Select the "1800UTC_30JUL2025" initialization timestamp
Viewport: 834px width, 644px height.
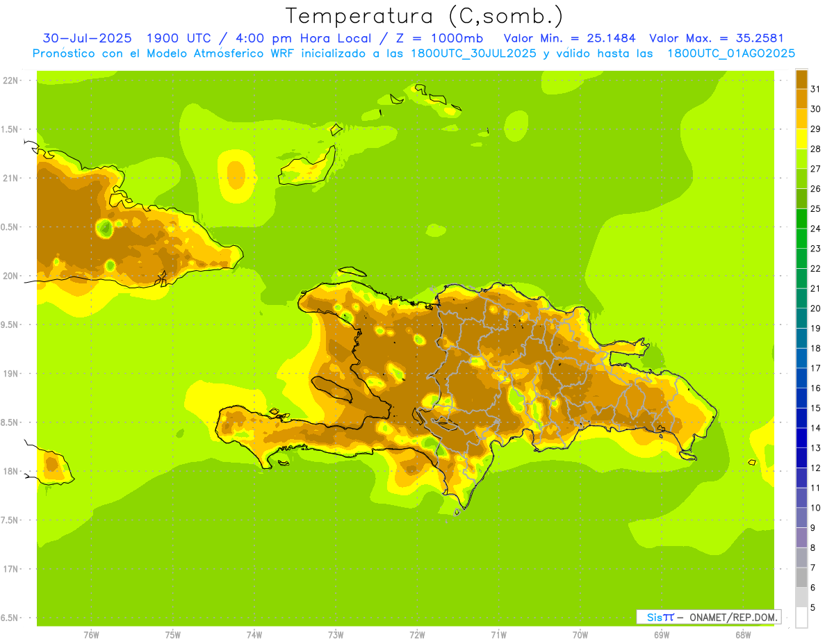(x=473, y=53)
